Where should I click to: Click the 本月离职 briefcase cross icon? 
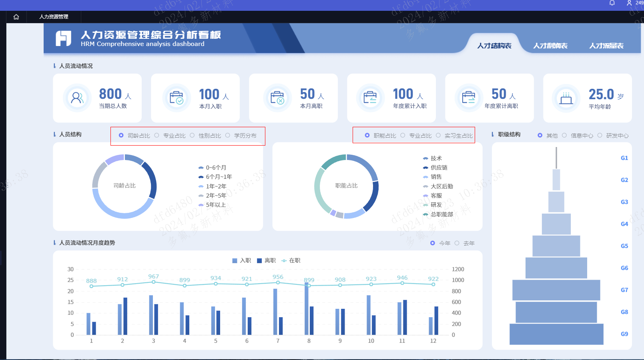click(x=277, y=98)
